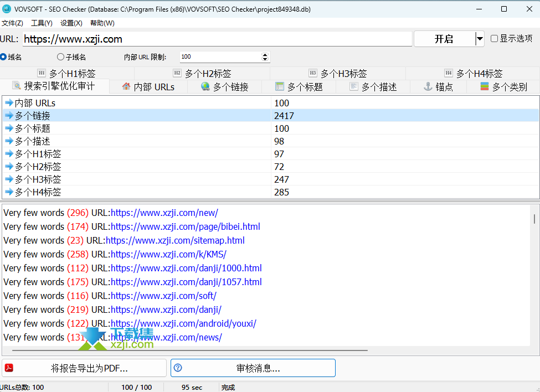Open the k/KMS/ link
540x392 pixels.
click(x=168, y=254)
